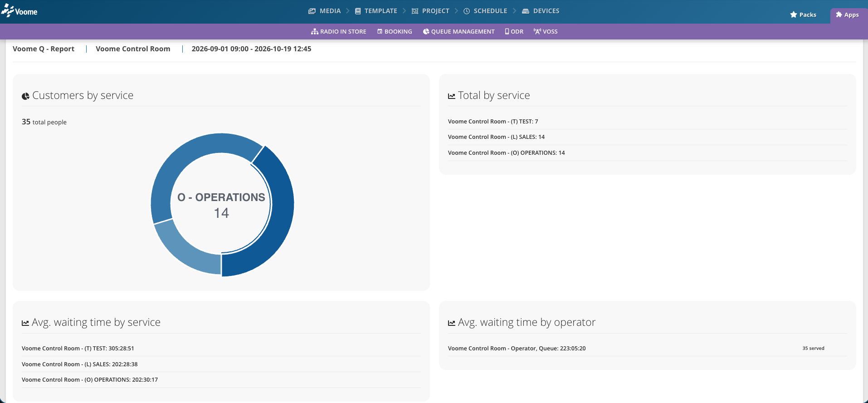Click the SALES 202:28:38 waiting time row
This screenshot has width=868, height=403.
pos(221,364)
